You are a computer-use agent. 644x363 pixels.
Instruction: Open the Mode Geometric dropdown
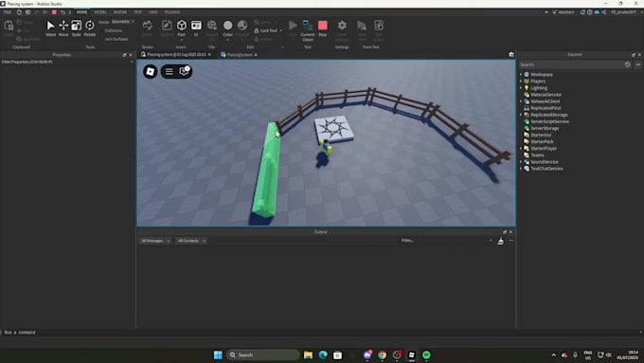click(x=122, y=22)
